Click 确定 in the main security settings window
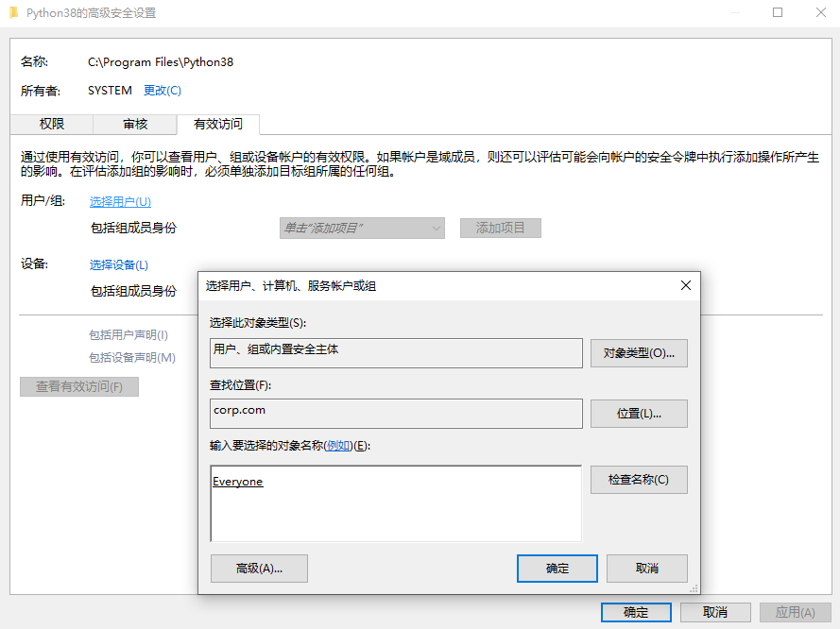Image resolution: width=840 pixels, height=629 pixels. [636, 612]
